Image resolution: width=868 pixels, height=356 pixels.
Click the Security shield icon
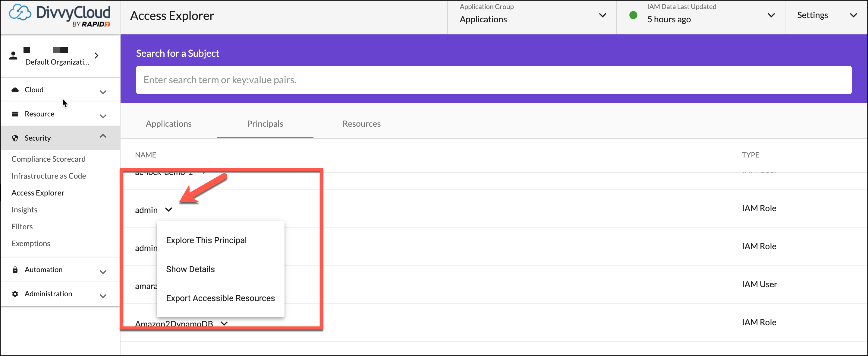pos(15,138)
